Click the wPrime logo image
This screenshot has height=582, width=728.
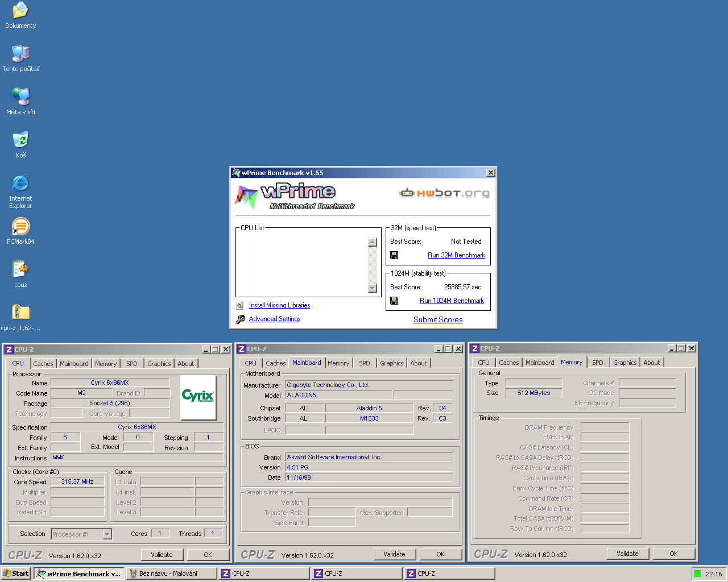(x=294, y=196)
